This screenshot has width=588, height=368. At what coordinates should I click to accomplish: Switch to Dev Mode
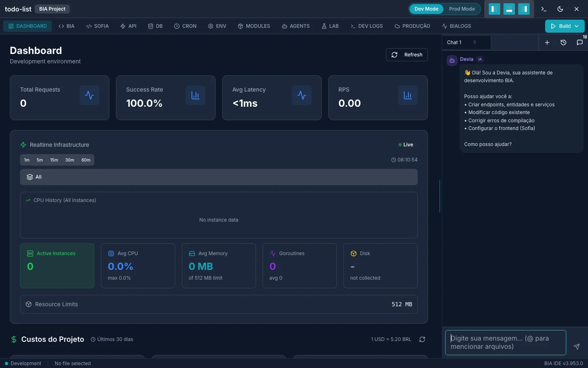(x=426, y=9)
